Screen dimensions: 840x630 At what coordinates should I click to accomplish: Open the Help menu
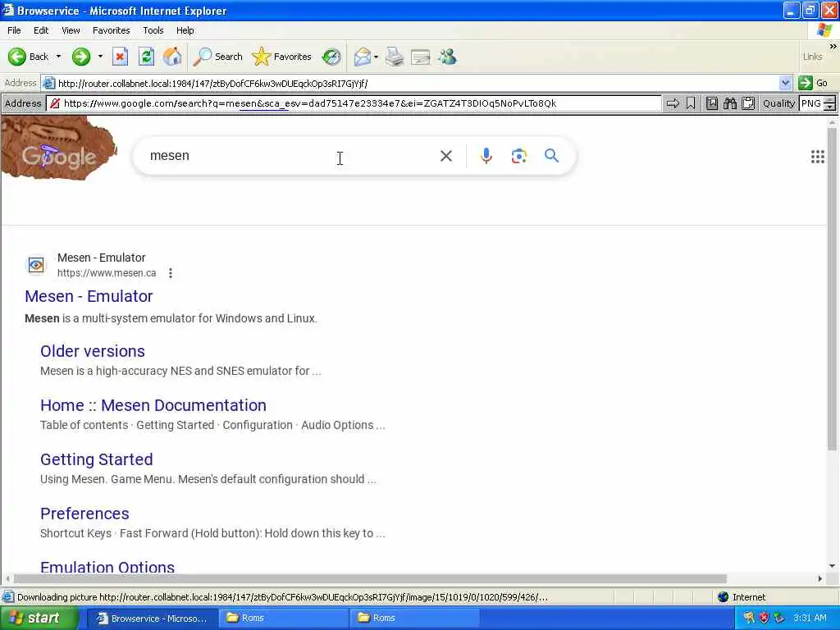tap(185, 30)
